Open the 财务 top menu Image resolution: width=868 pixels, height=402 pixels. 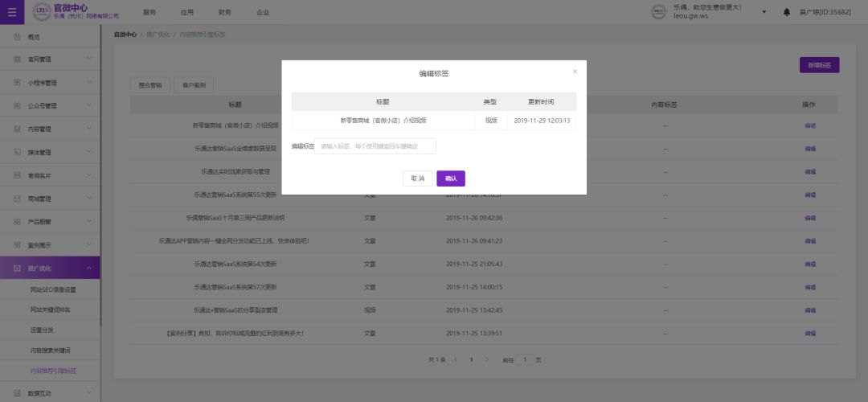tap(224, 13)
